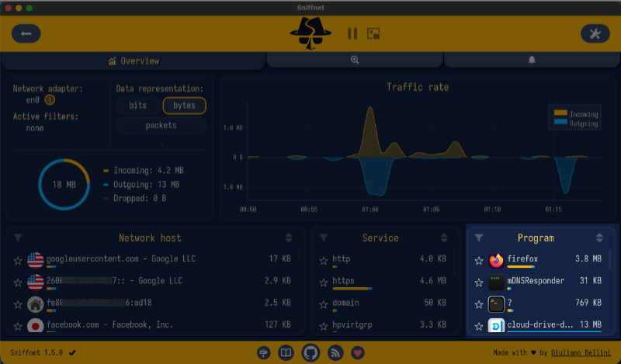Click the Sniffnet detective logo
621x364 pixels.
click(x=310, y=33)
